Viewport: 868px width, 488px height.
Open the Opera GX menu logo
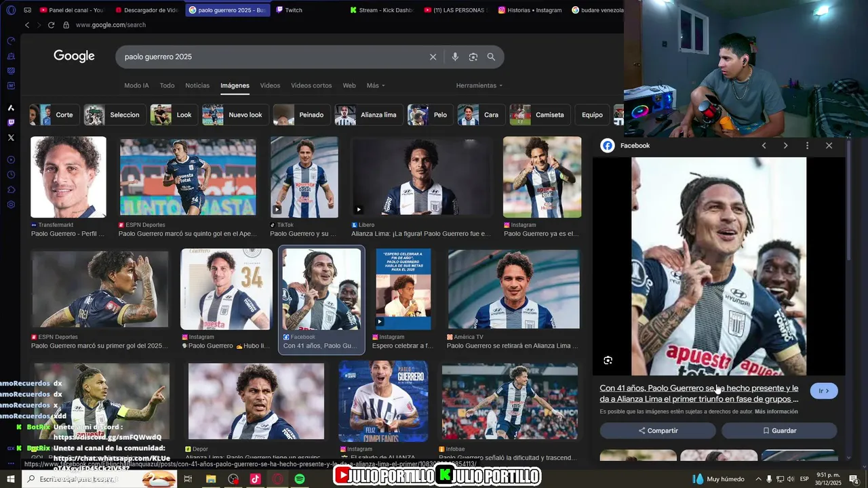pyautogui.click(x=10, y=10)
